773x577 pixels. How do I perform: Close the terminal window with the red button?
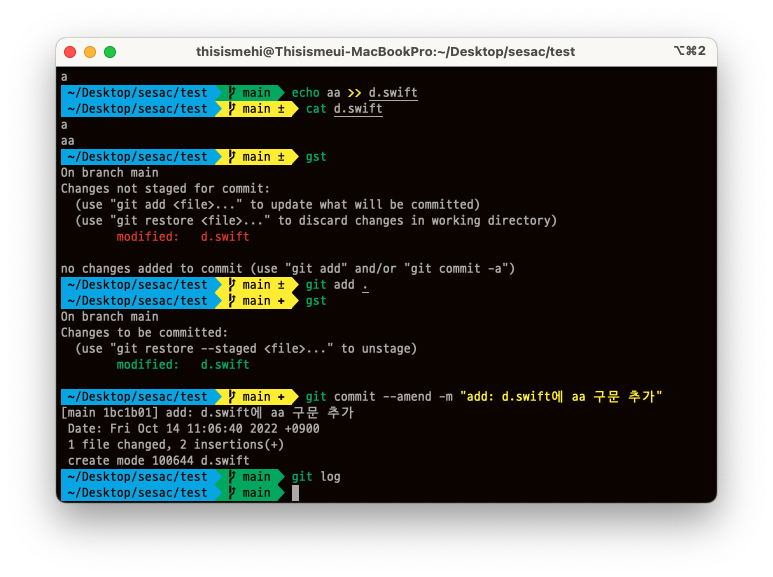pos(70,52)
